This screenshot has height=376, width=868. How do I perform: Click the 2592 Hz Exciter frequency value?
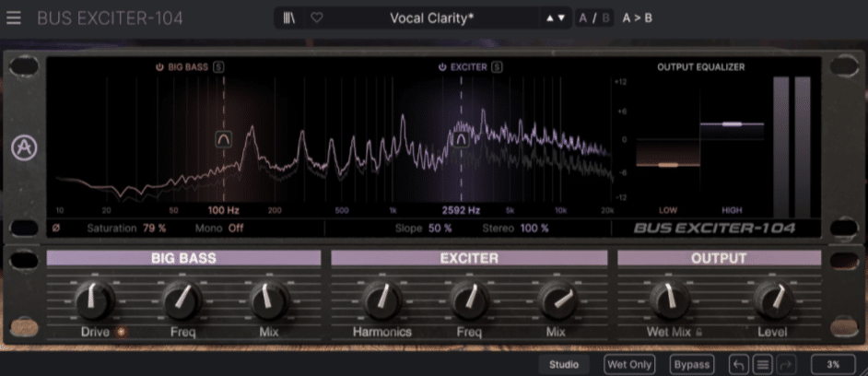461,210
